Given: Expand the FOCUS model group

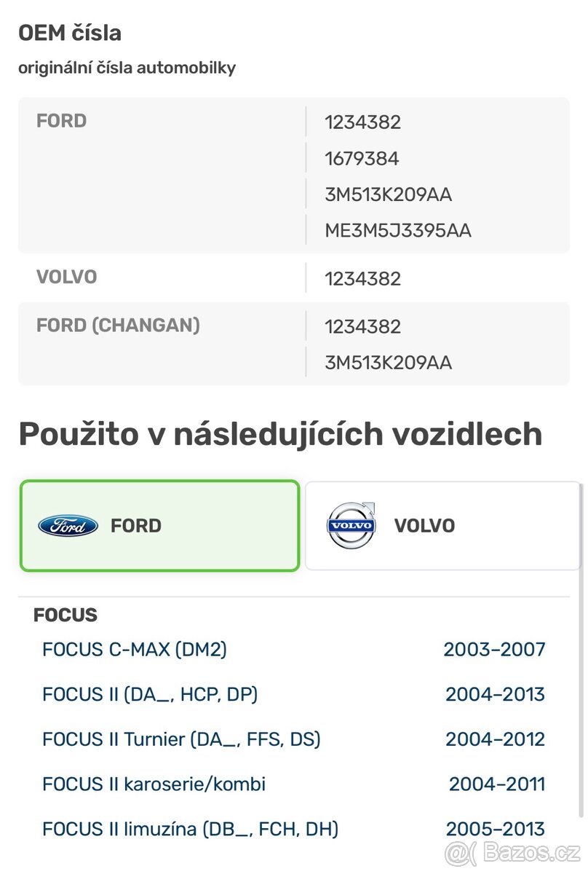Looking at the screenshot, I should pyautogui.click(x=65, y=615).
